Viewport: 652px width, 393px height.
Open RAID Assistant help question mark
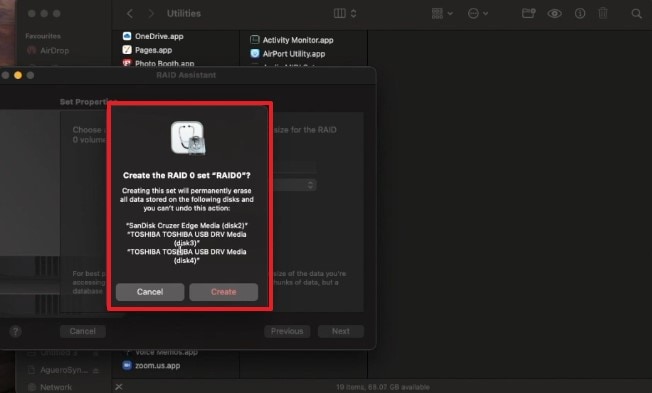pyautogui.click(x=15, y=331)
